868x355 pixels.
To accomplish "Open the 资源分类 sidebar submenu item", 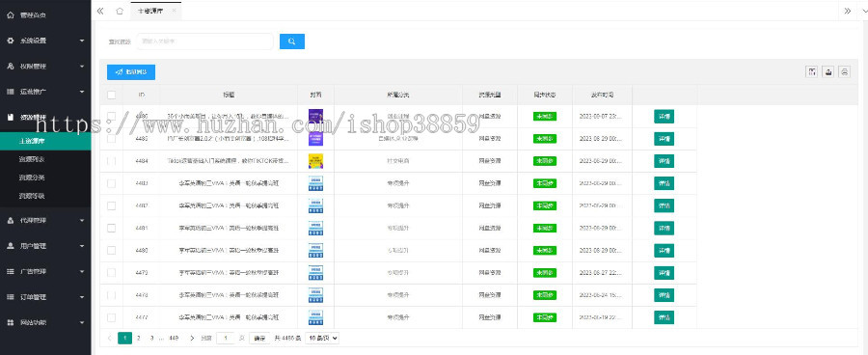I will pos(45,177).
